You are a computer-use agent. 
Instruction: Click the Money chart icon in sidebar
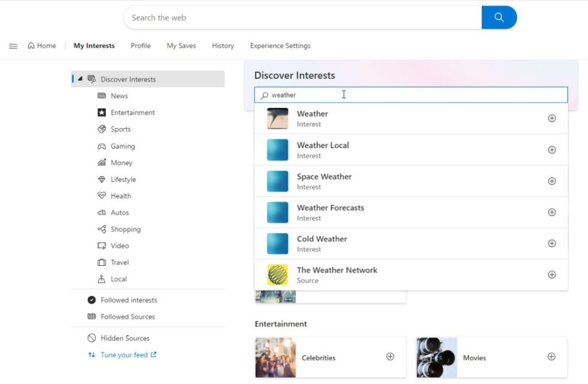point(102,163)
